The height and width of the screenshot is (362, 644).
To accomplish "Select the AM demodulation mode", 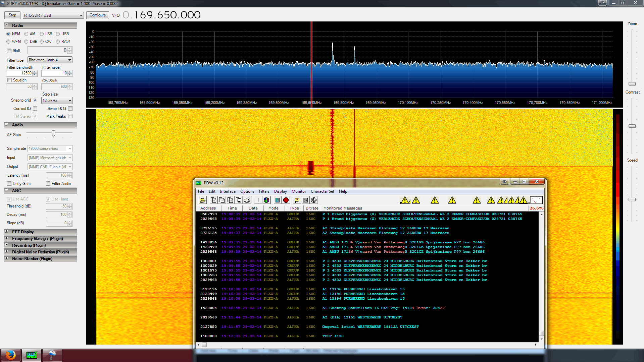I will [x=26, y=34].
